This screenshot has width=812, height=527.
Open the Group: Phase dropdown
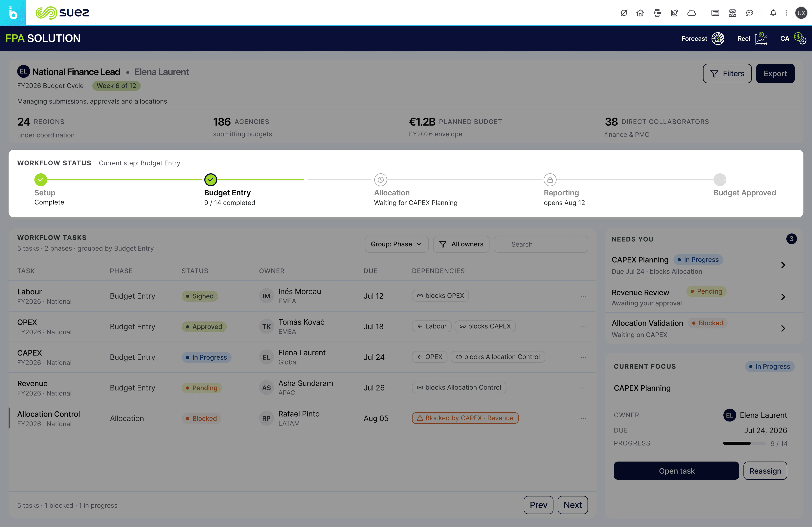click(396, 244)
